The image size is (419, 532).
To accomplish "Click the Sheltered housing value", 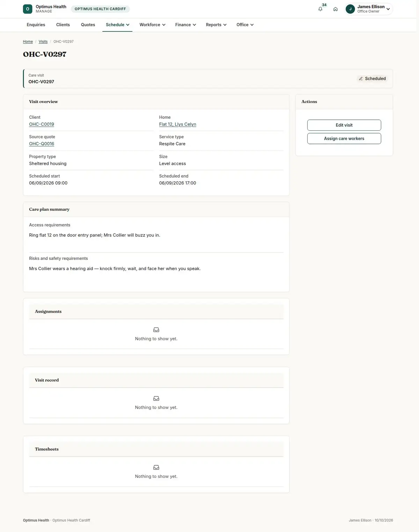I will point(48,163).
